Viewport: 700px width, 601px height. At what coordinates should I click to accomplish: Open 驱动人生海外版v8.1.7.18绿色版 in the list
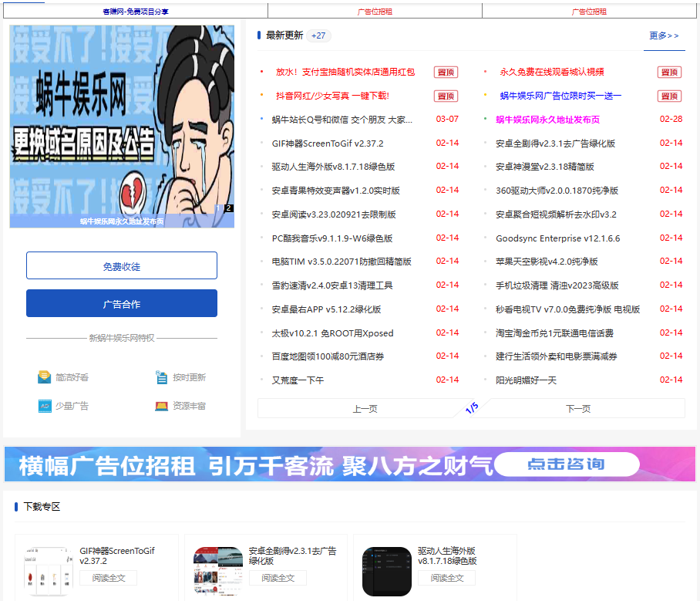pos(333,167)
